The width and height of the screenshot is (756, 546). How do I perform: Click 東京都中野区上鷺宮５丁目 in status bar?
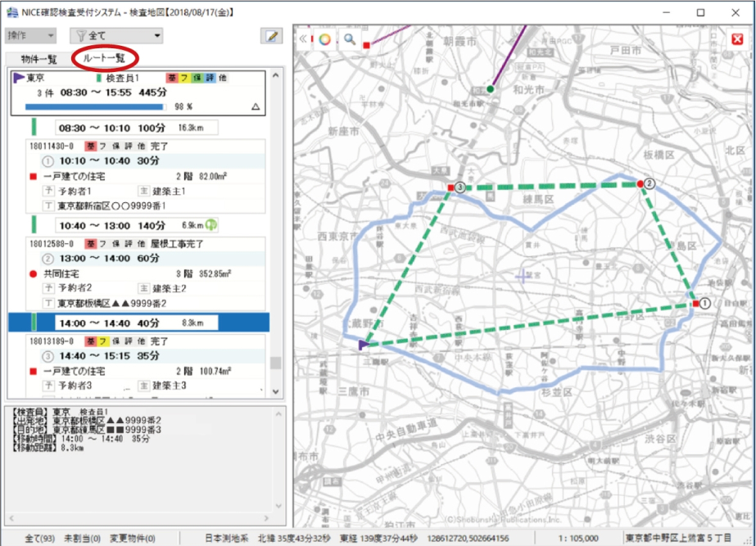678,538
